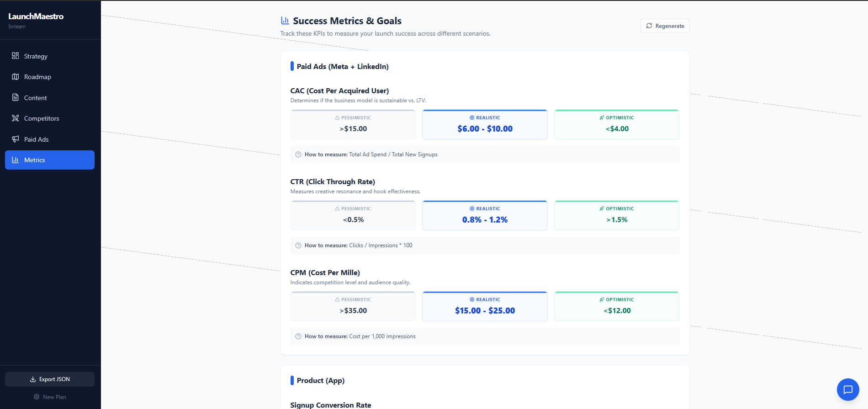
Task: Export the plan as JSON
Action: click(50, 379)
